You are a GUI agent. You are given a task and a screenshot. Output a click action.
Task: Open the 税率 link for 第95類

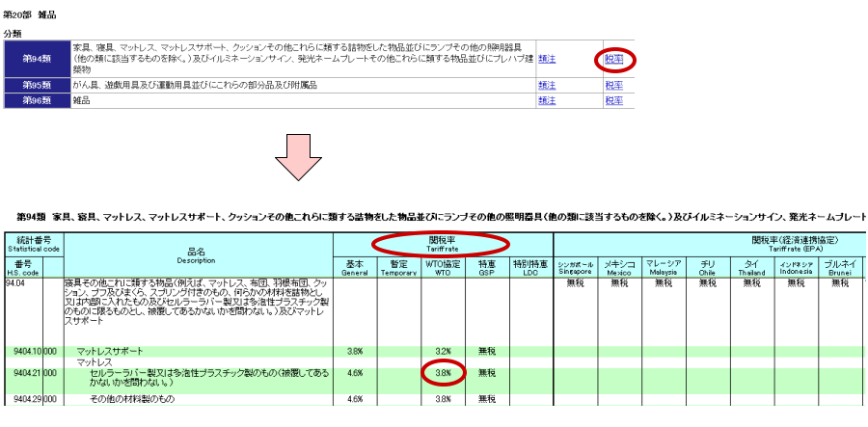click(613, 86)
